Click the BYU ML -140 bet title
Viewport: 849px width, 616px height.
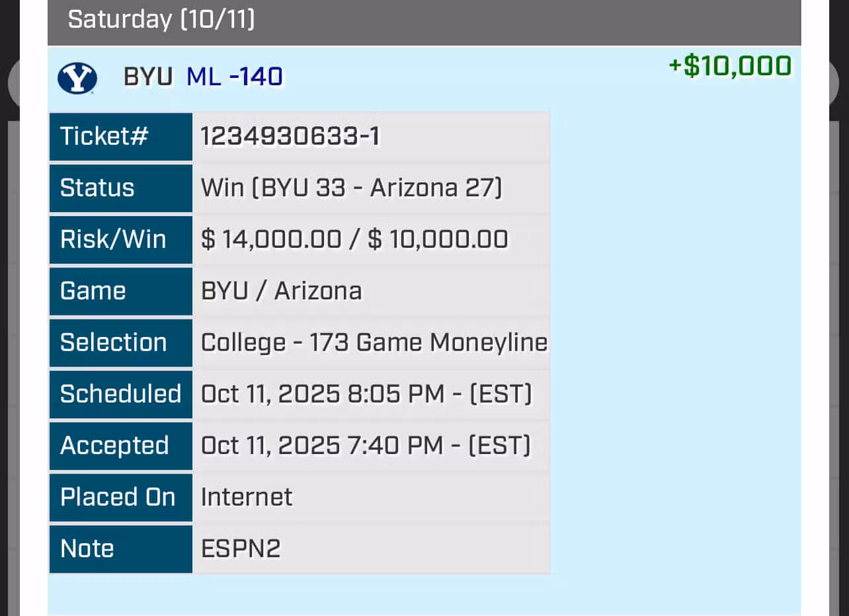coord(203,77)
